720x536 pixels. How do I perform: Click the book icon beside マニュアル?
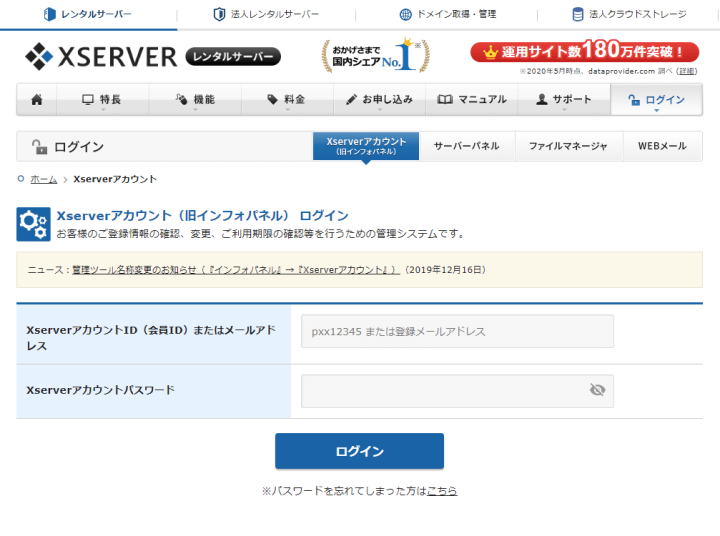click(445, 99)
